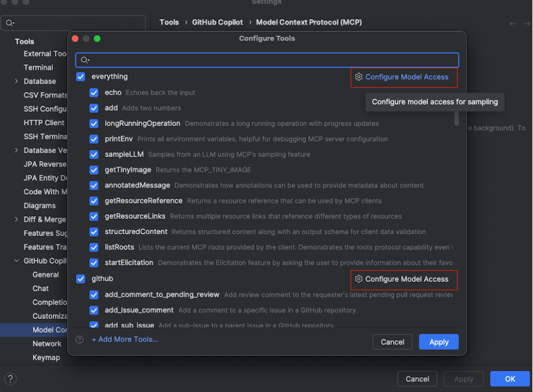Click the getTinyImage tool name

point(128,170)
